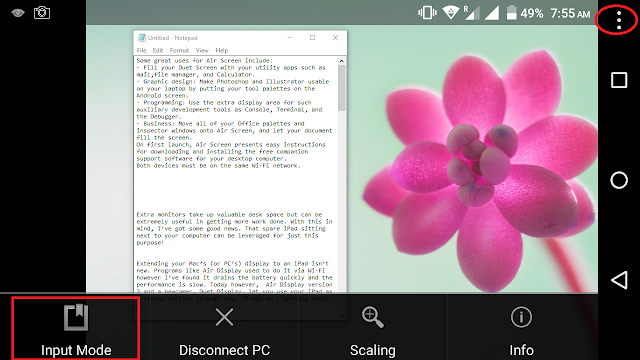Screen dimensions: 640x360
Task: Open the View menu in Notepad
Action: 202,51
